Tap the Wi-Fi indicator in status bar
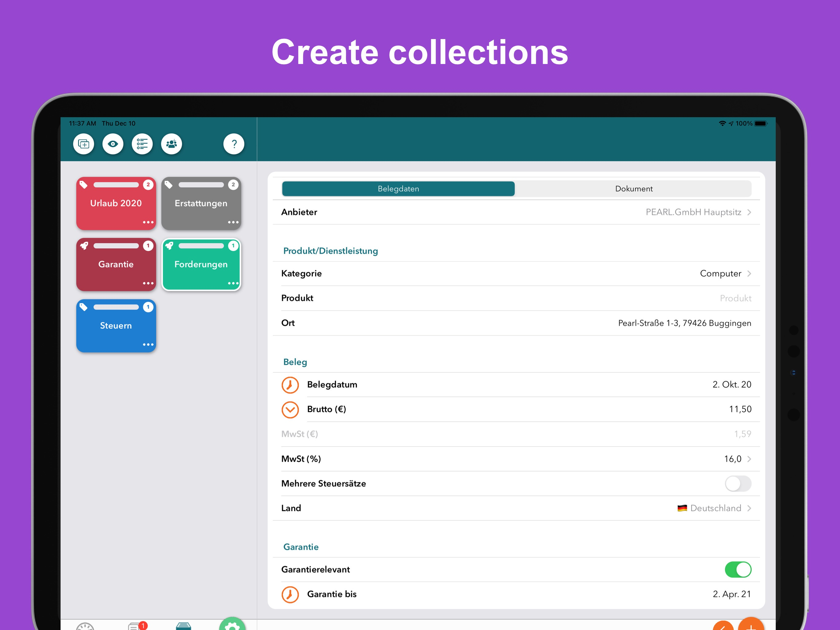840x630 pixels. [722, 123]
